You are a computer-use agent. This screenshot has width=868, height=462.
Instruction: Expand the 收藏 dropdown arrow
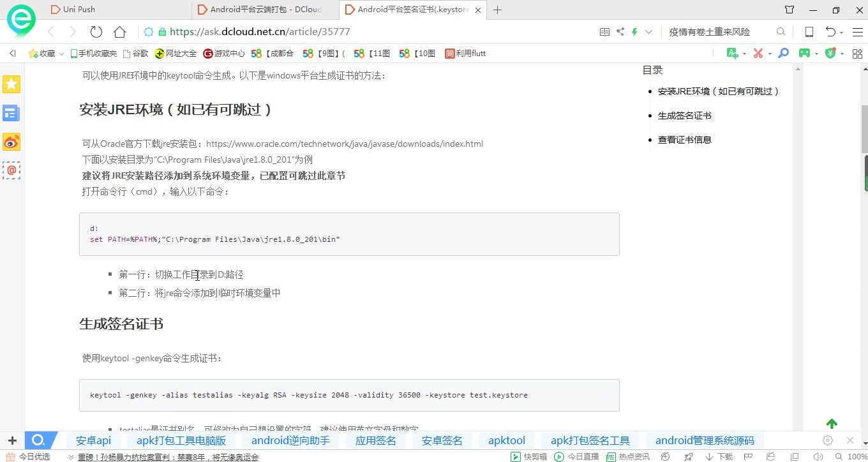click(x=62, y=54)
